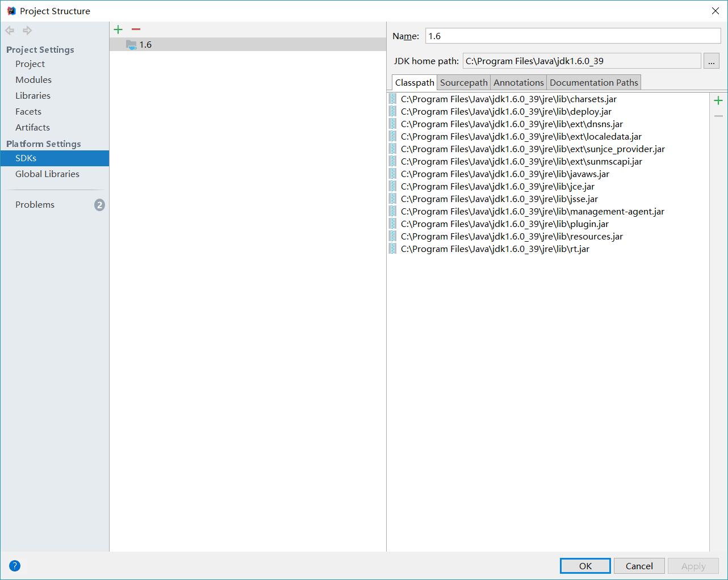Click the Problems count badge
The width and height of the screenshot is (728, 580).
(99, 205)
